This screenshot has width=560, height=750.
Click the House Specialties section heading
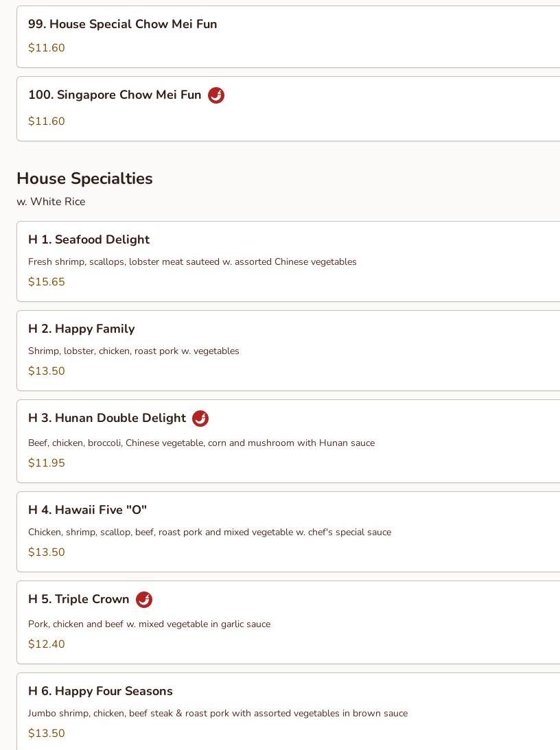(84, 178)
